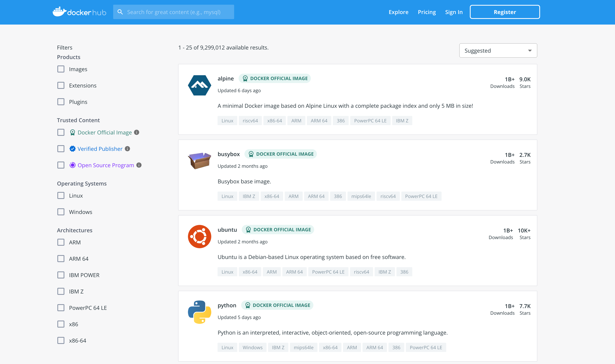The width and height of the screenshot is (615, 364).
Task: Enable the x86-64 architecture filter
Action: pyautogui.click(x=61, y=340)
